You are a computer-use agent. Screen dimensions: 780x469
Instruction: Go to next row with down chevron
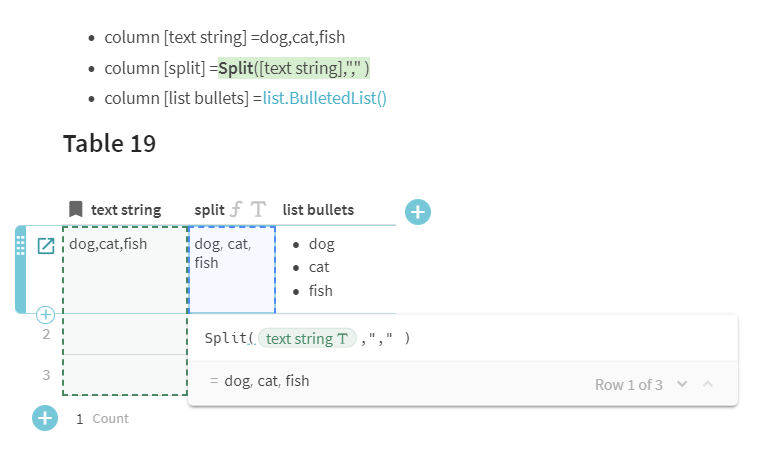682,385
